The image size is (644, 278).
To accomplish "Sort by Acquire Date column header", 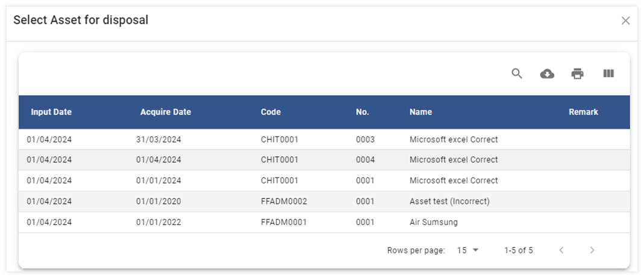I will tap(166, 112).
